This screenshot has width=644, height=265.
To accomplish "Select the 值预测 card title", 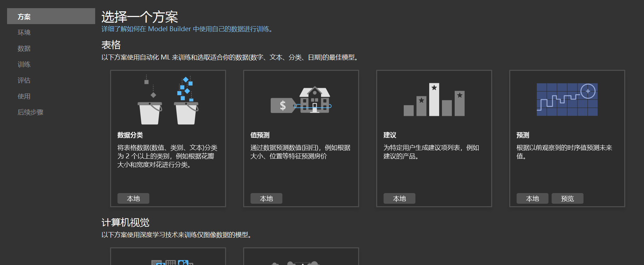I will click(x=260, y=135).
